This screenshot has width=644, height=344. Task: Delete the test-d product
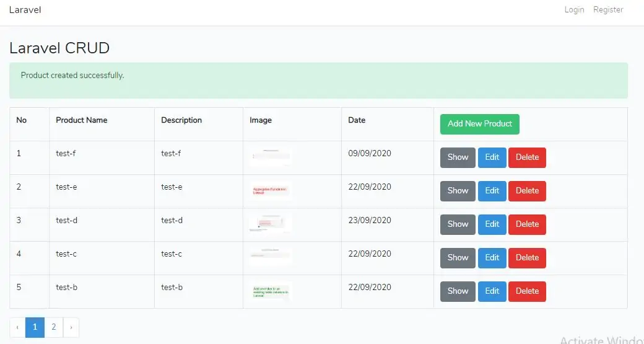pos(527,224)
